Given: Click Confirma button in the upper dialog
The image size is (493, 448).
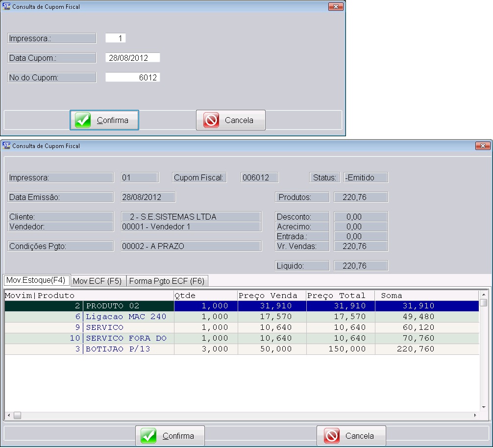Looking at the screenshot, I should 104,120.
